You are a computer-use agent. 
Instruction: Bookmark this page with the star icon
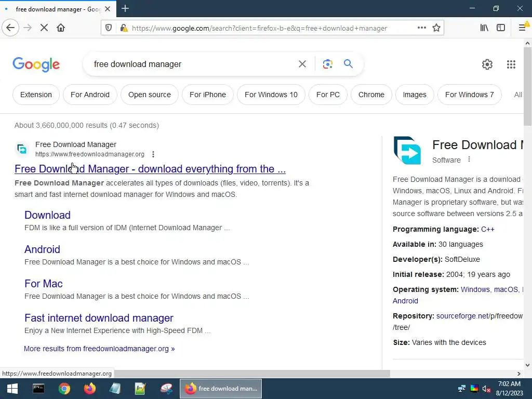436,28
